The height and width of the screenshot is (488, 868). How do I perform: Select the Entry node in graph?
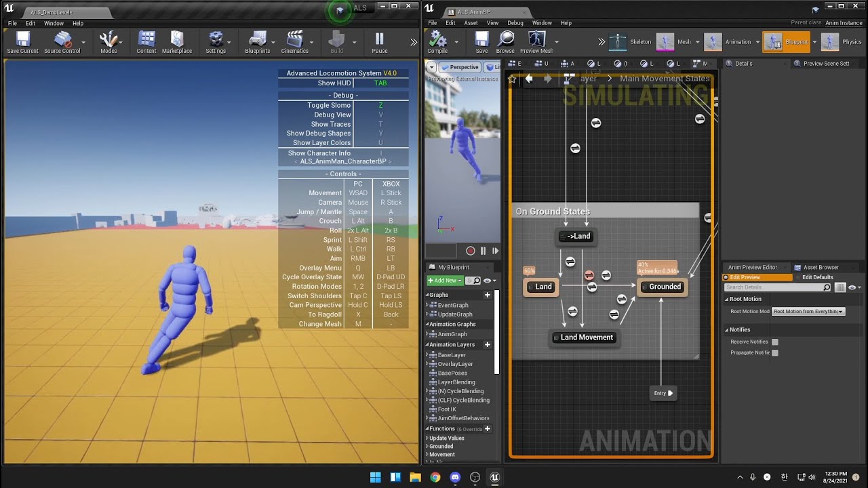pyautogui.click(x=663, y=393)
